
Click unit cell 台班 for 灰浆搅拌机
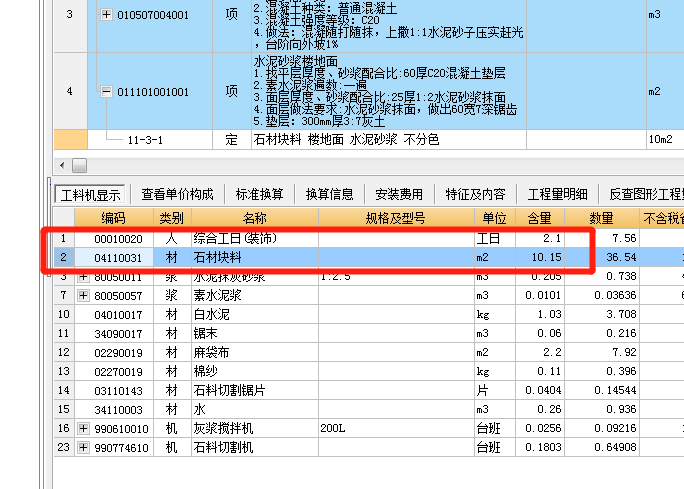point(495,428)
